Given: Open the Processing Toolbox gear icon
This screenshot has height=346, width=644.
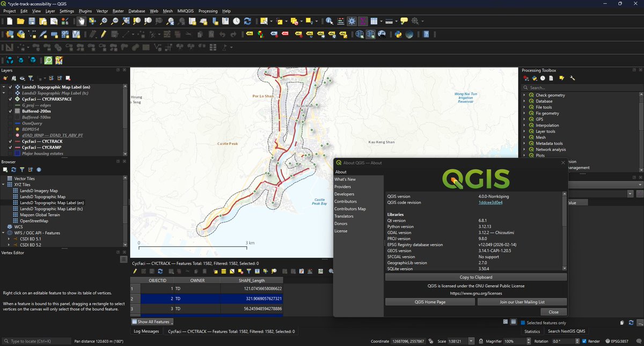Looking at the screenshot, I should pos(352,21).
